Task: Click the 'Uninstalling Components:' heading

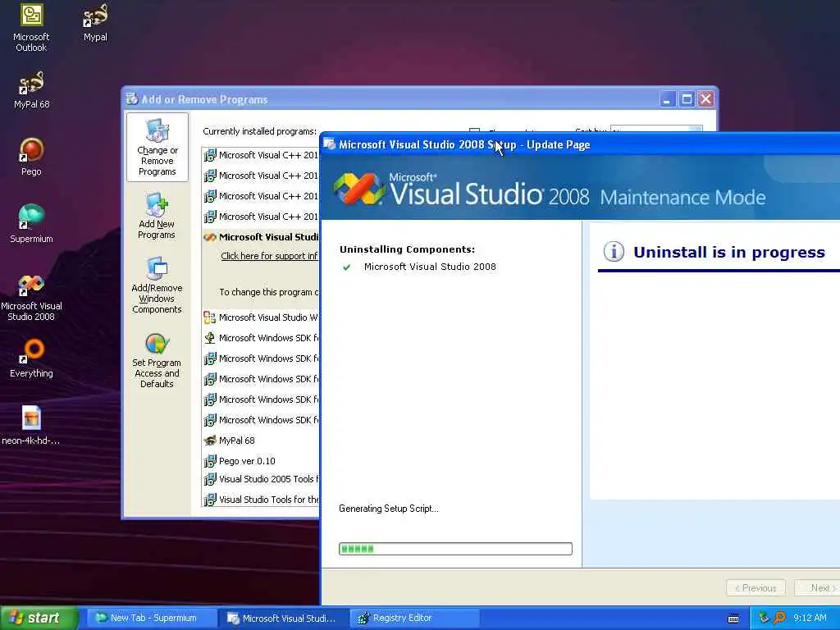Action: point(407,249)
